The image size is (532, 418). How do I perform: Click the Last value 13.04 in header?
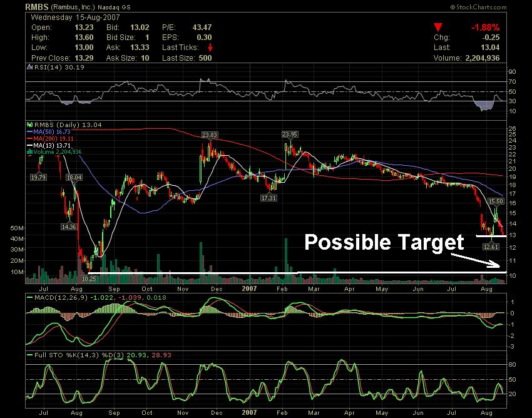pos(490,48)
